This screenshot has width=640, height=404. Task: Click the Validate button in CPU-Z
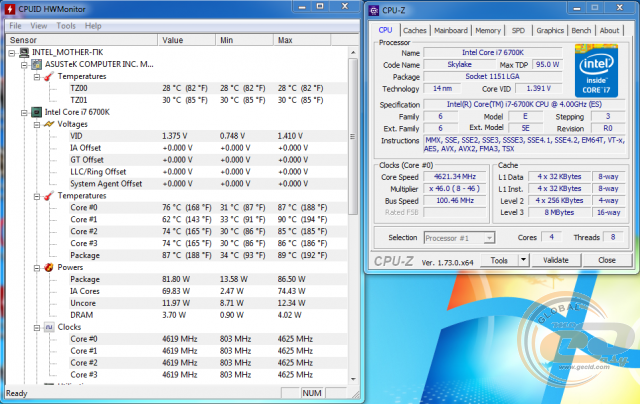[x=556, y=260]
